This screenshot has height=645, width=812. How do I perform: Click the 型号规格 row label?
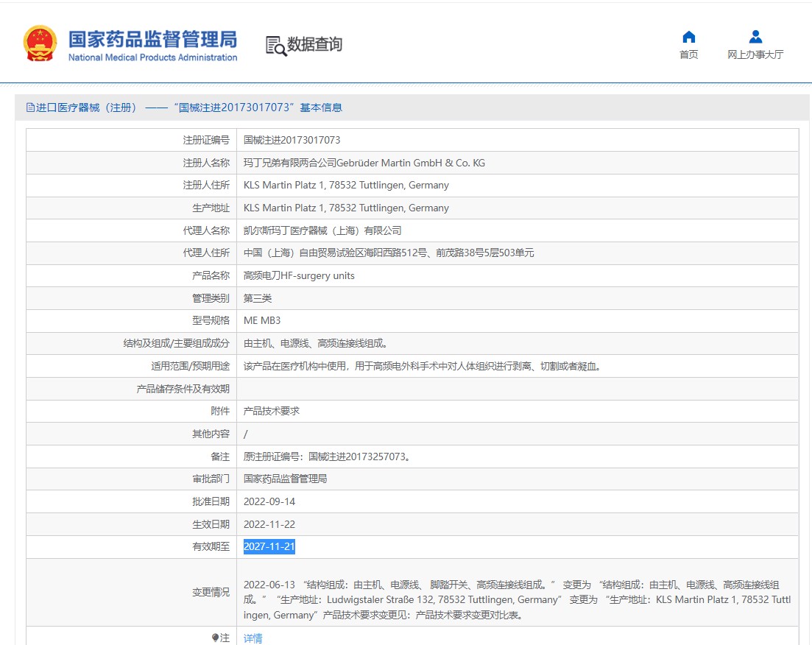point(211,321)
